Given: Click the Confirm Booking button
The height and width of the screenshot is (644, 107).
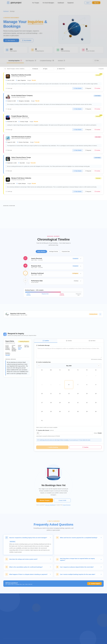Looking at the screenshot, I should (52, 447).
